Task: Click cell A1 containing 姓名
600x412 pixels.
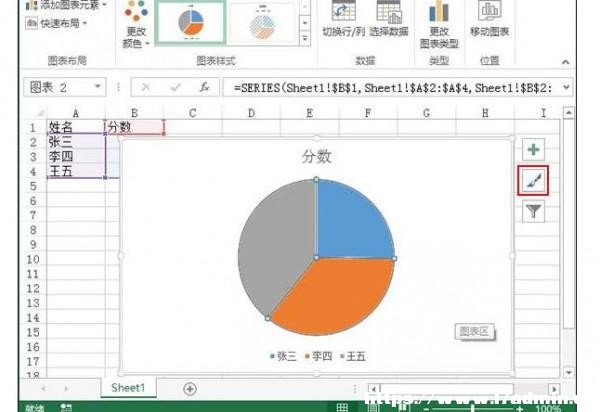Action: click(76, 127)
